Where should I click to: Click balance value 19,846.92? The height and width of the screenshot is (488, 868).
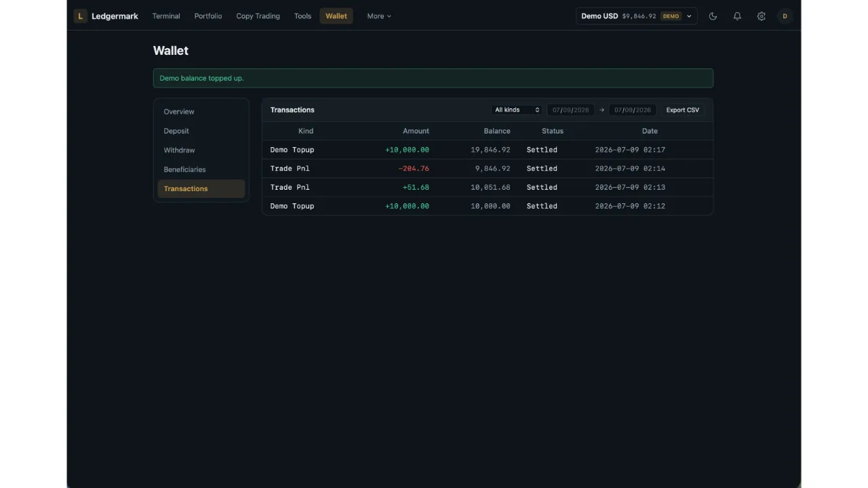coord(490,150)
